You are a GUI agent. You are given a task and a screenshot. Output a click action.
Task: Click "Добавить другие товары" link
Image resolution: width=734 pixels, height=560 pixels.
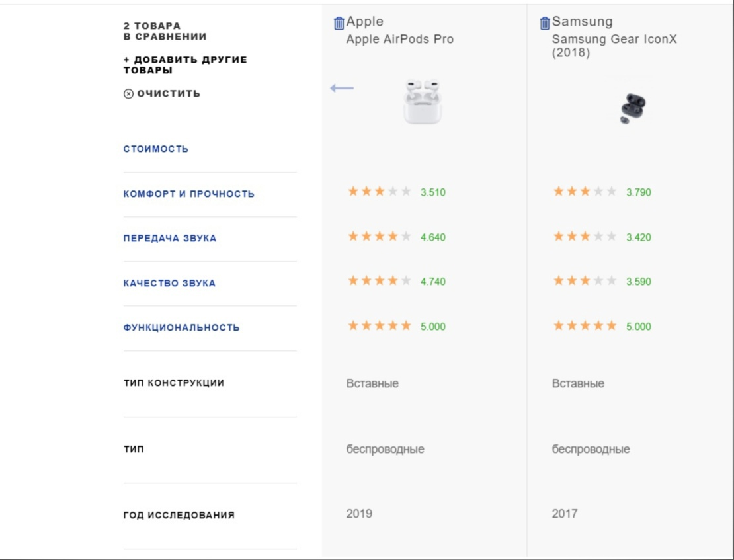pos(184,65)
